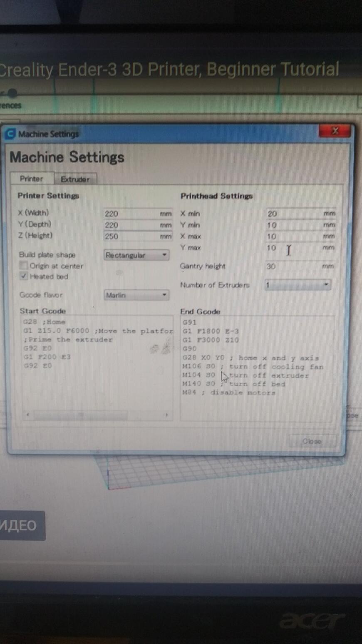Viewport: 362px width, 644px height.
Task: Click the Y (Depth) input field
Action: coord(138,225)
